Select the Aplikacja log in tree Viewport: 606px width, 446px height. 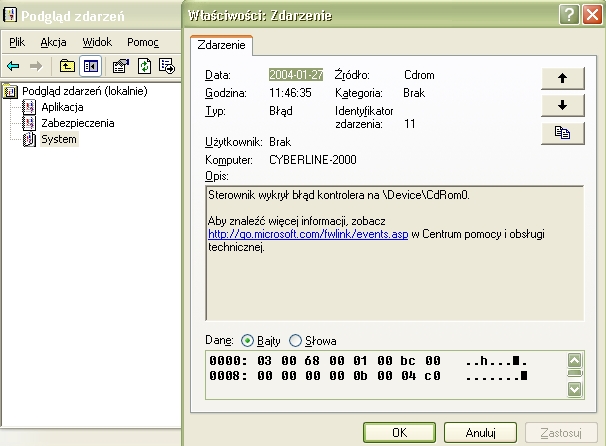[x=62, y=107]
